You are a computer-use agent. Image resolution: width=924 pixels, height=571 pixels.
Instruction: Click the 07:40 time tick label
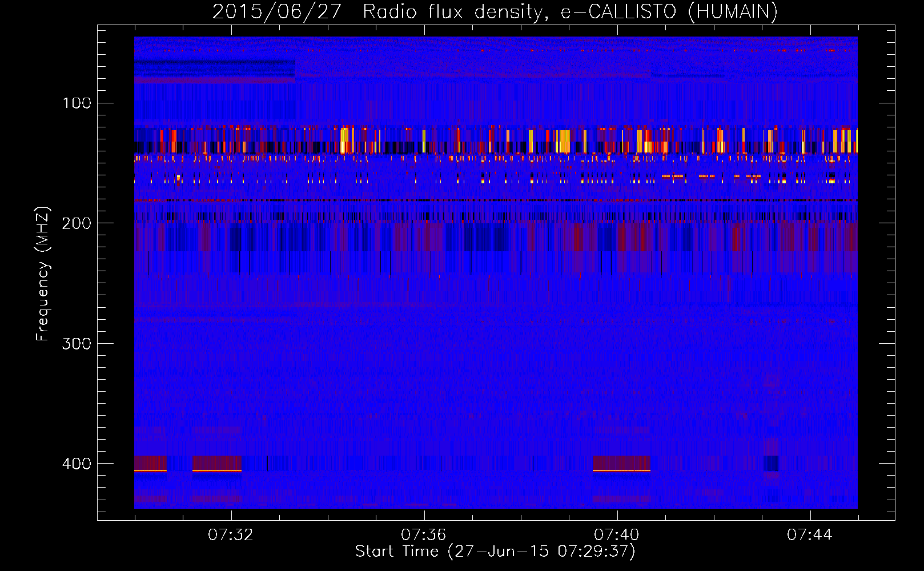pyautogui.click(x=617, y=535)
